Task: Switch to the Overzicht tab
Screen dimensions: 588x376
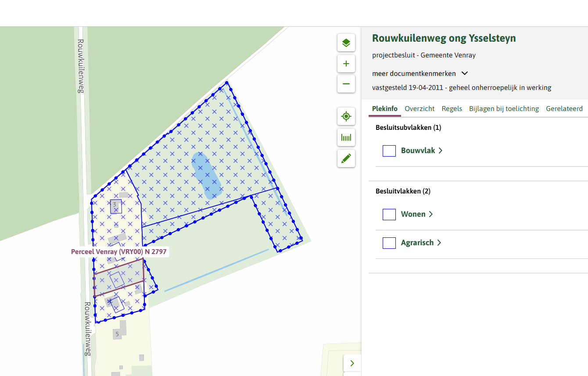Action: pyautogui.click(x=419, y=109)
